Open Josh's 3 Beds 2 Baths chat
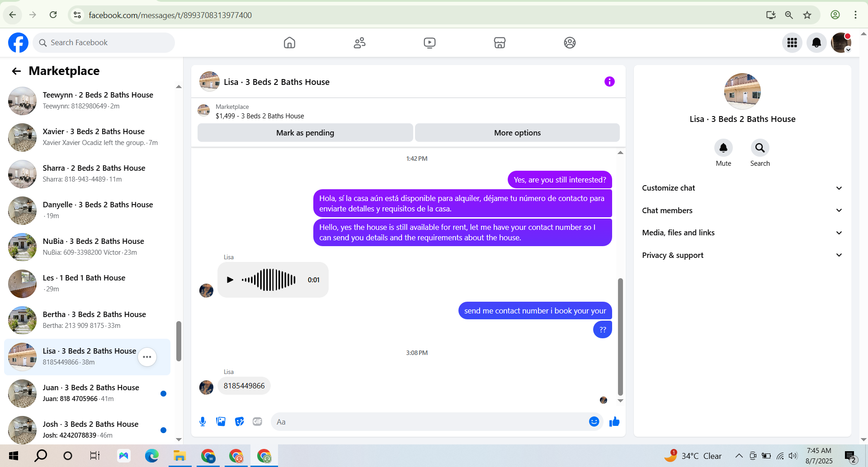The image size is (868, 467). pyautogui.click(x=87, y=430)
